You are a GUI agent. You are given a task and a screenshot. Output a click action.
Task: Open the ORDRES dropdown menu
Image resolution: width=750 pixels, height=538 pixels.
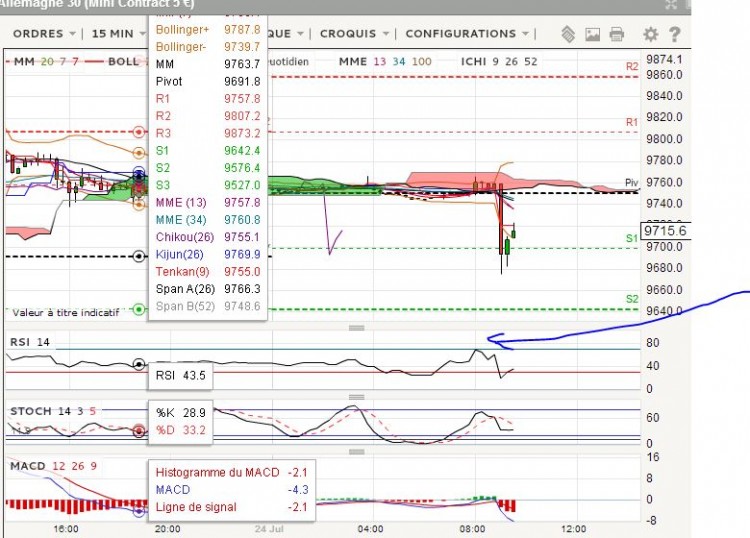[44, 34]
